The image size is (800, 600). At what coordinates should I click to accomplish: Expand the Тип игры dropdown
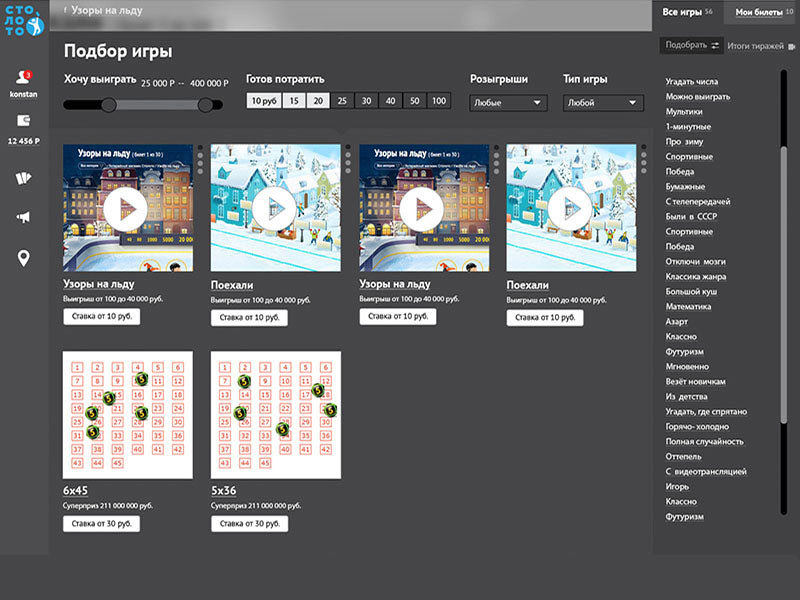pyautogui.click(x=603, y=102)
